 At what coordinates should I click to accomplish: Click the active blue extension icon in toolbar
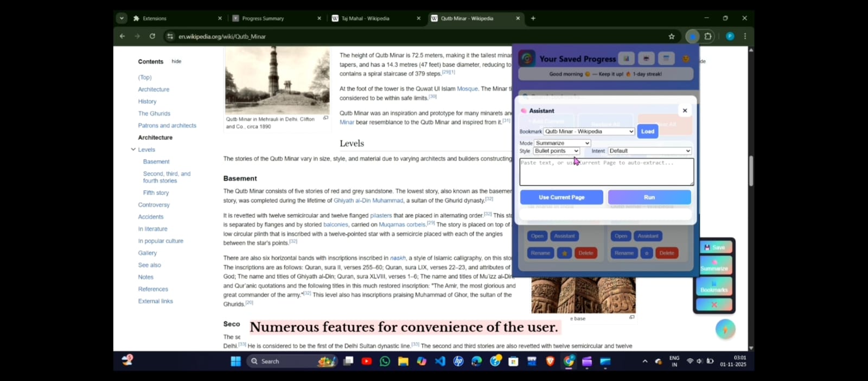tap(692, 36)
